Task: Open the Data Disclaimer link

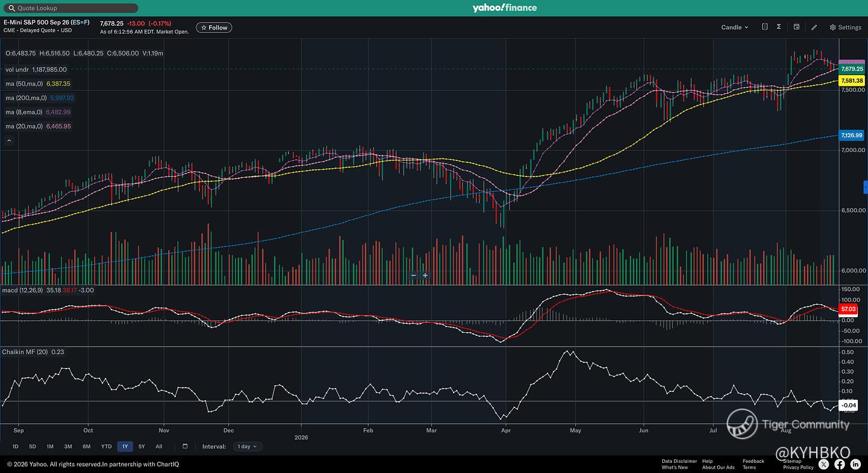Action: [679, 461]
